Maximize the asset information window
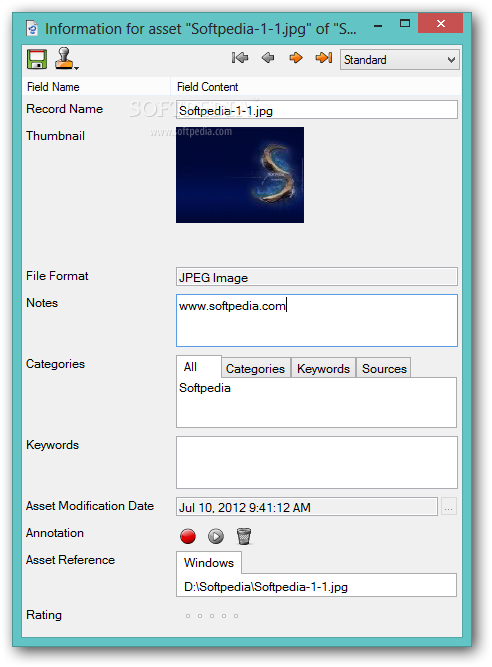Screen dimensions: 492x667 tap(405, 24)
